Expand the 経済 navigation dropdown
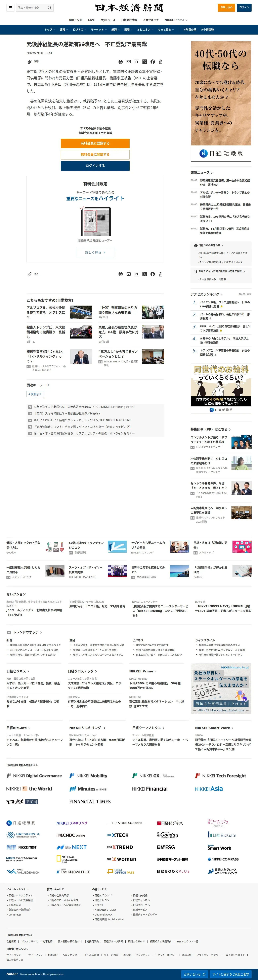This screenshot has width=258, height=980. [x=115, y=30]
